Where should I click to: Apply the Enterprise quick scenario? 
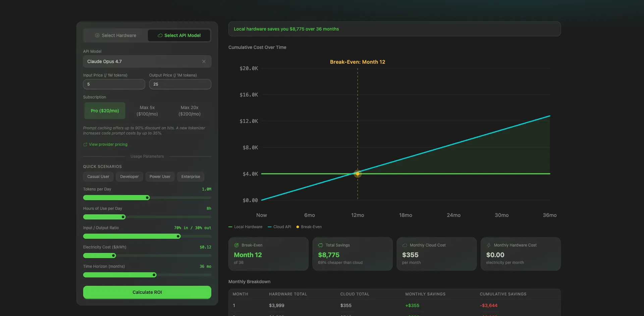[x=190, y=177]
